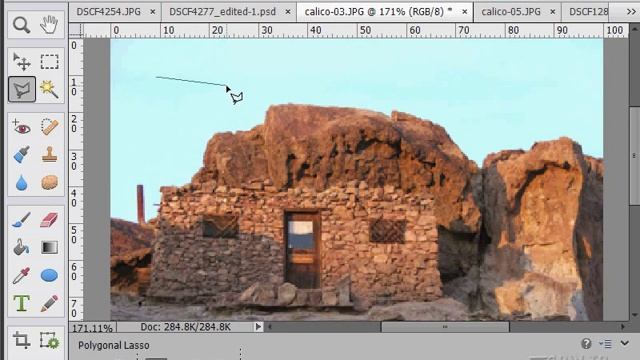Viewport: 640px width, 360px height.
Task: Select the Red Eye Removal tool
Action: point(21,127)
